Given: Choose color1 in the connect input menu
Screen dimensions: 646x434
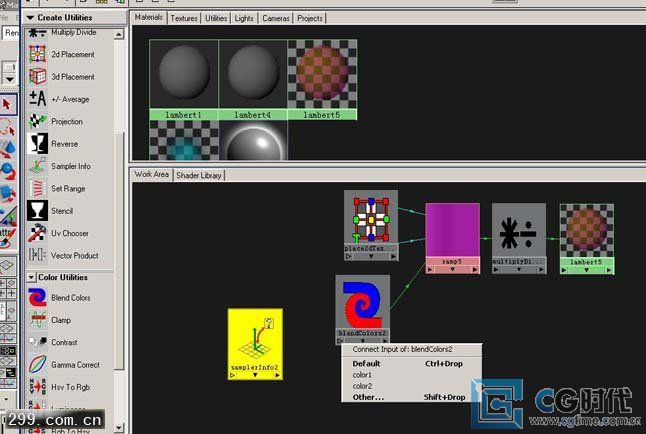Looking at the screenshot, I should click(411, 375).
